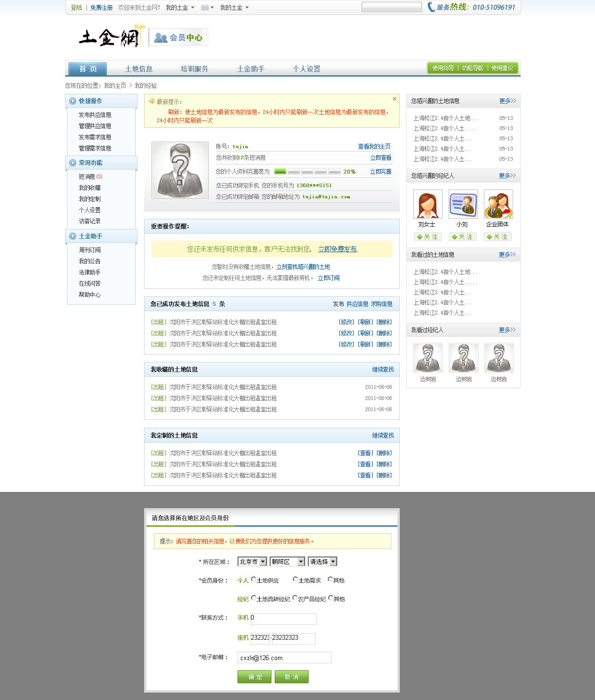Click 立即免费发布 link

tap(337, 249)
